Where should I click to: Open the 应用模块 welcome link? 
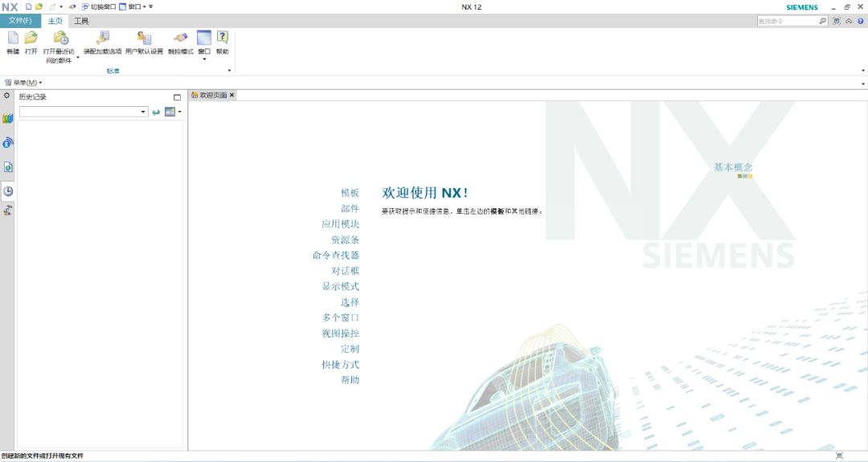point(341,224)
